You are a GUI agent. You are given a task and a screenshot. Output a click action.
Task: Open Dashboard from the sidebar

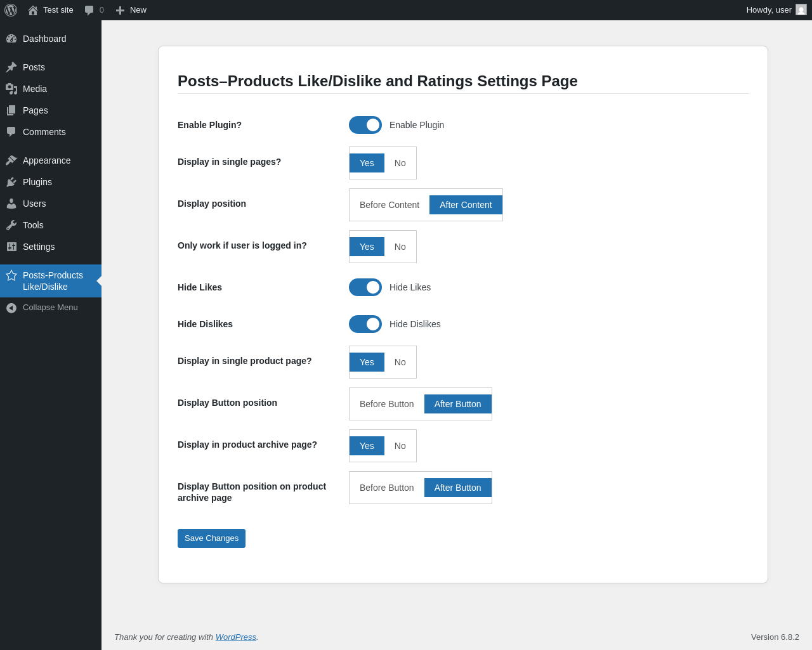[x=44, y=39]
